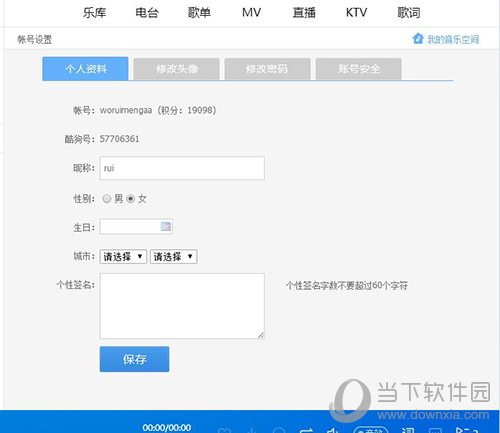Click the resize handle of the signature box

[261, 335]
